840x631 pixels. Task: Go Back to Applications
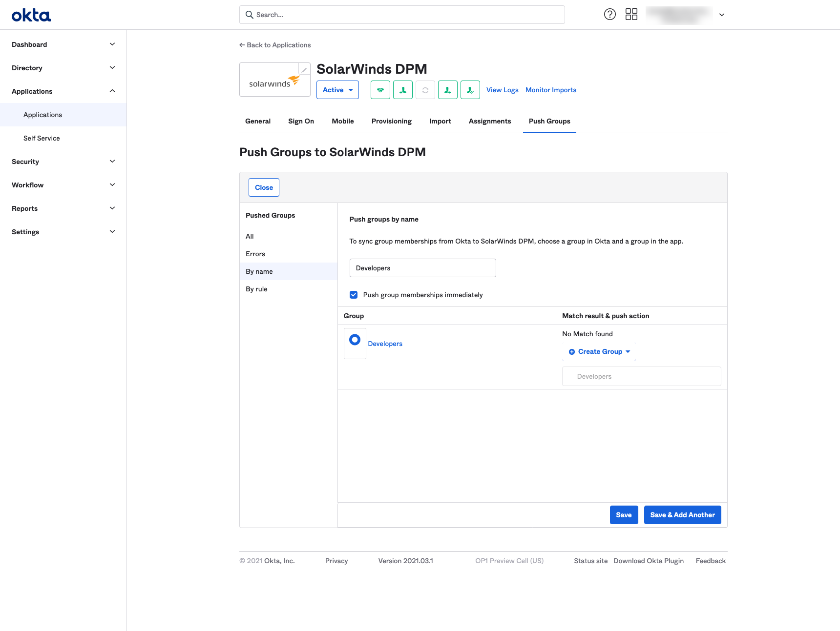pos(275,45)
